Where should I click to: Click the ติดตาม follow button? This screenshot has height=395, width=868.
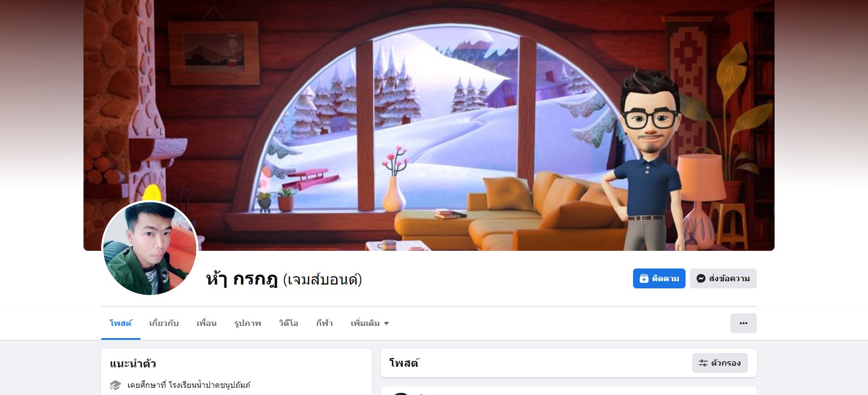(x=659, y=278)
